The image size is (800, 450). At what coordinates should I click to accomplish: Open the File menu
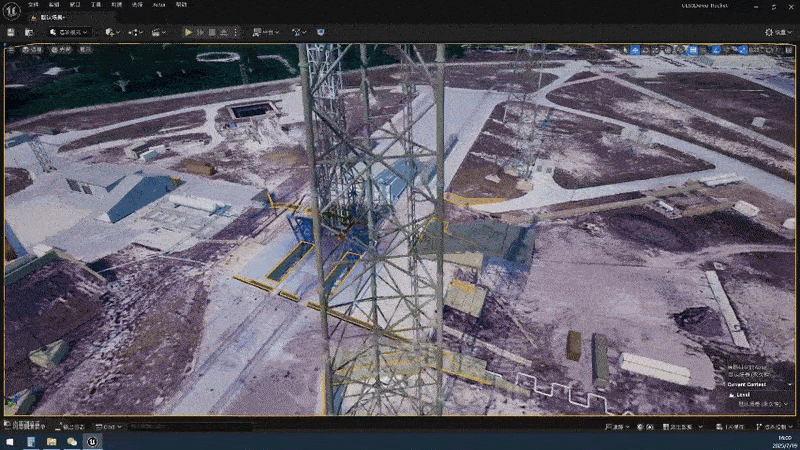click(34, 6)
